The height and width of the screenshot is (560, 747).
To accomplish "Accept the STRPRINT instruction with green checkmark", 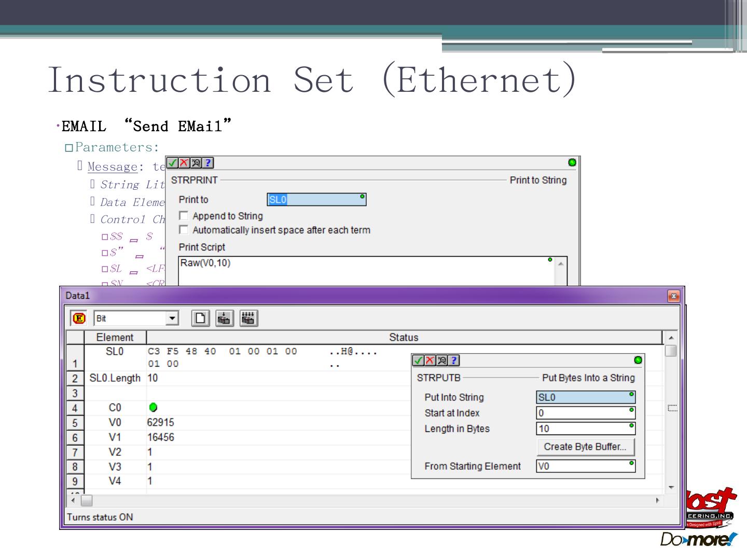I will (x=173, y=163).
